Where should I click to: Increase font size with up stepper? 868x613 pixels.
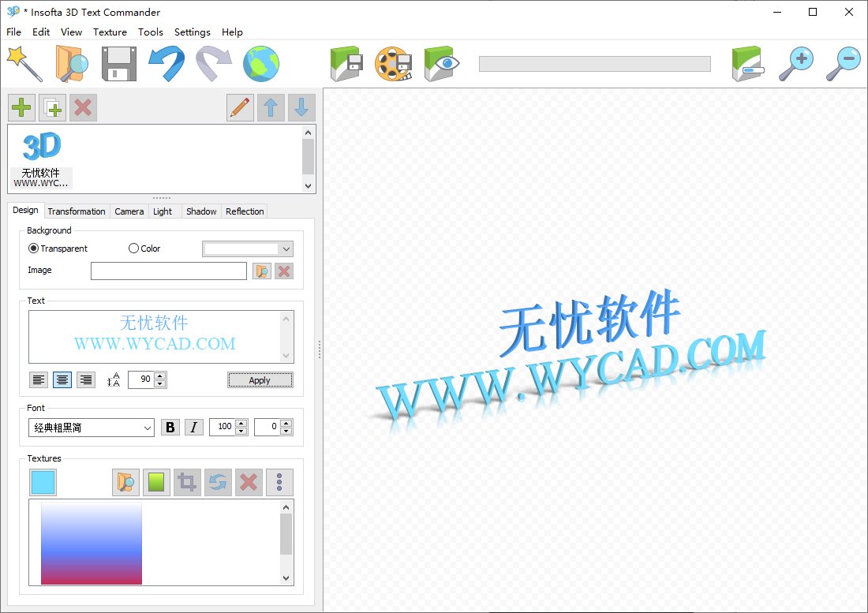pos(239,423)
